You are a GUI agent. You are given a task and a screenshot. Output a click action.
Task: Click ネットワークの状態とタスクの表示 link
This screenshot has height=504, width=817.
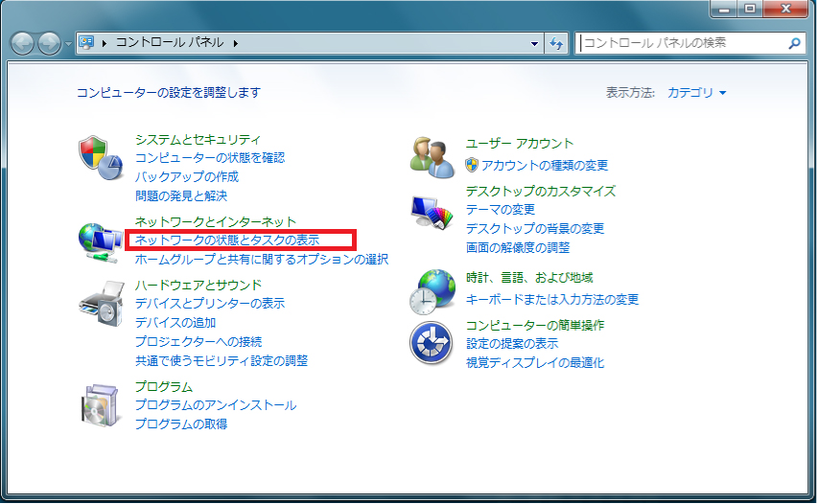[227, 241]
